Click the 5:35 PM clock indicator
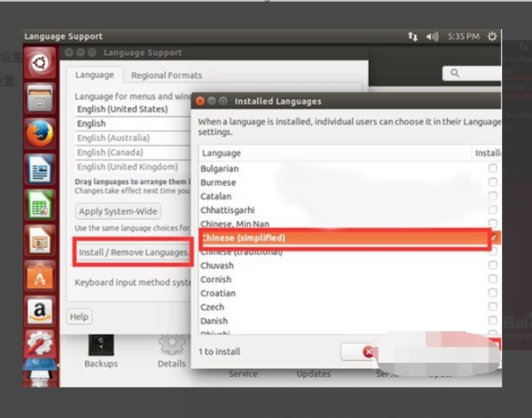The height and width of the screenshot is (418, 532). (464, 36)
